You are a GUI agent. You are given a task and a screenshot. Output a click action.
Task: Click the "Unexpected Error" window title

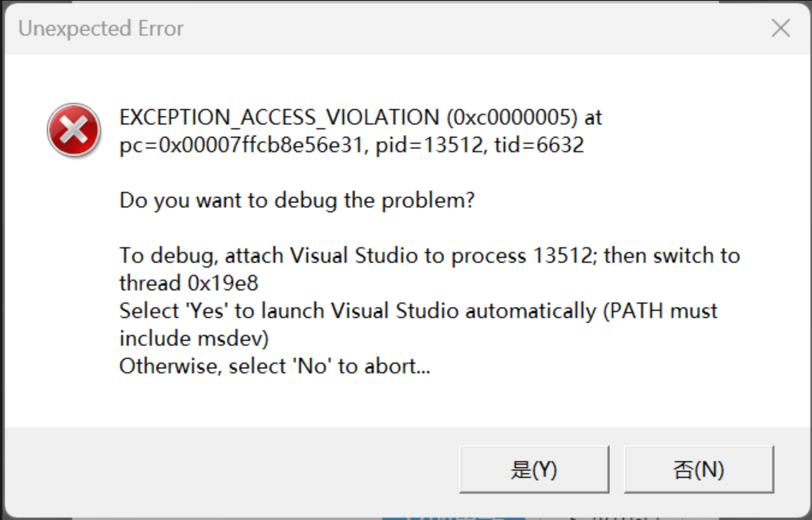[101, 29]
